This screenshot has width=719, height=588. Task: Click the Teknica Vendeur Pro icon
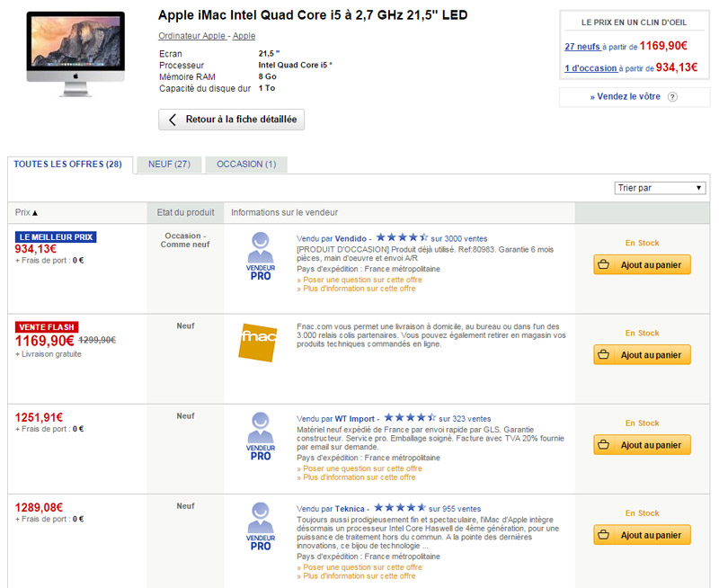(260, 526)
